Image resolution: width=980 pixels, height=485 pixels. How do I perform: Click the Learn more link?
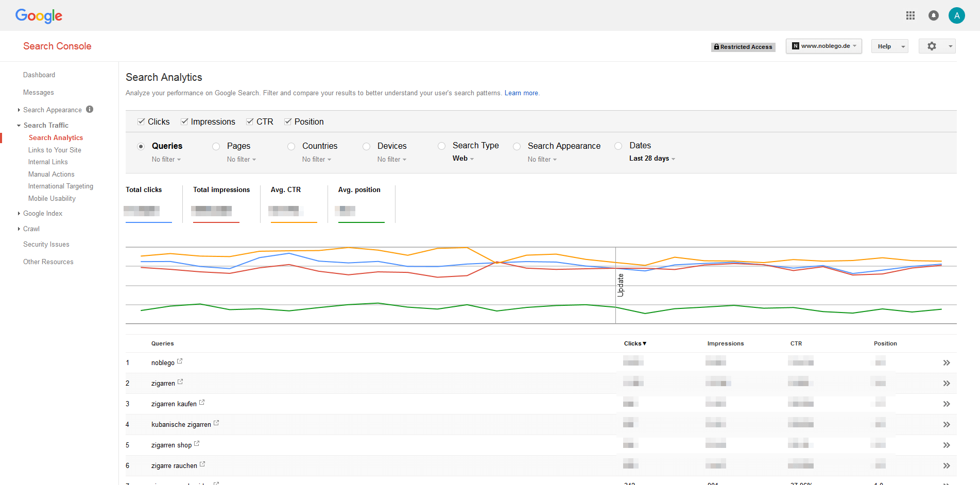pos(521,93)
